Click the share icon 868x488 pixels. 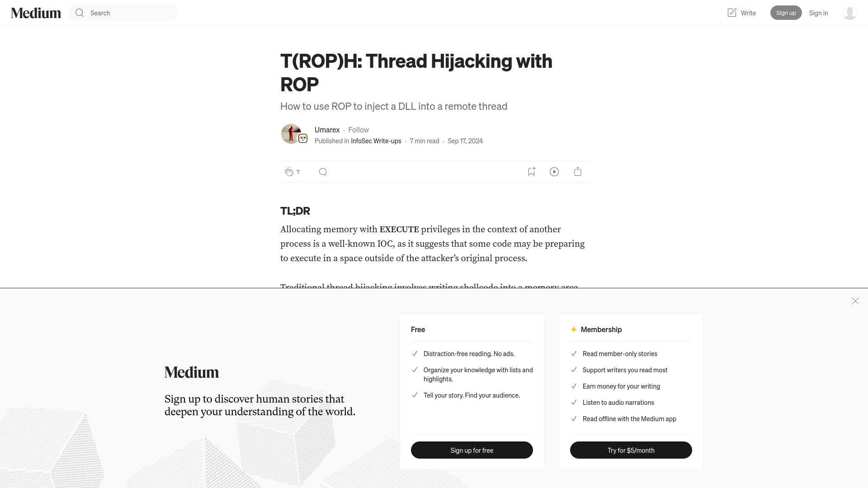(x=577, y=172)
